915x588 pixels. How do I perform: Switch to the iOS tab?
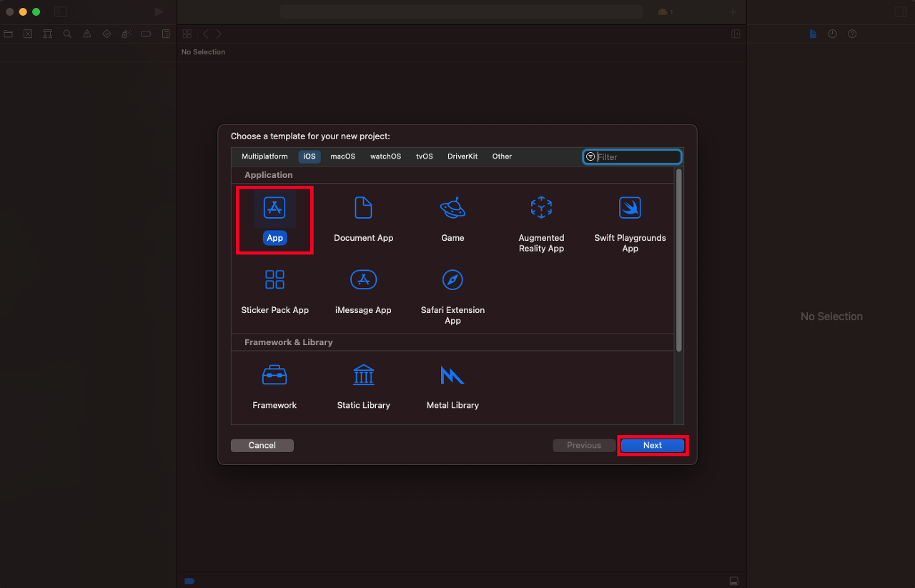point(310,156)
